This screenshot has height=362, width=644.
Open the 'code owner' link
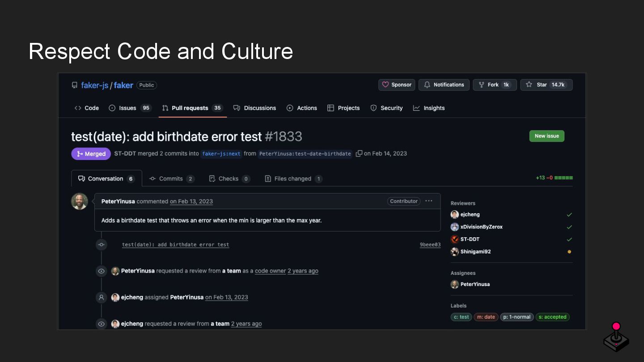[270, 271]
